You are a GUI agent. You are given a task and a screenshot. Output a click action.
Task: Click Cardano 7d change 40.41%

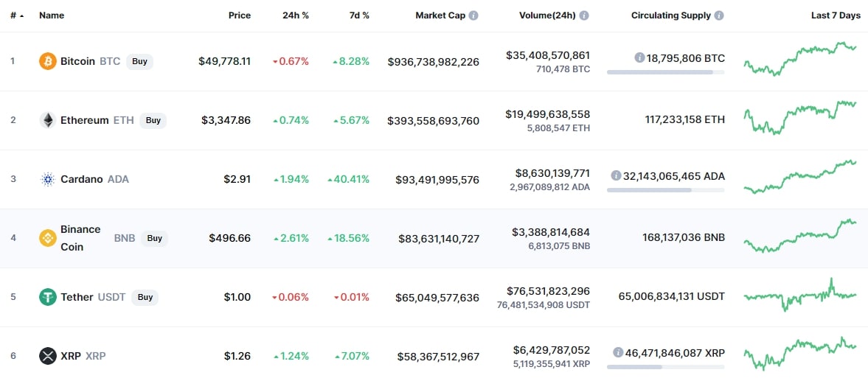click(348, 179)
